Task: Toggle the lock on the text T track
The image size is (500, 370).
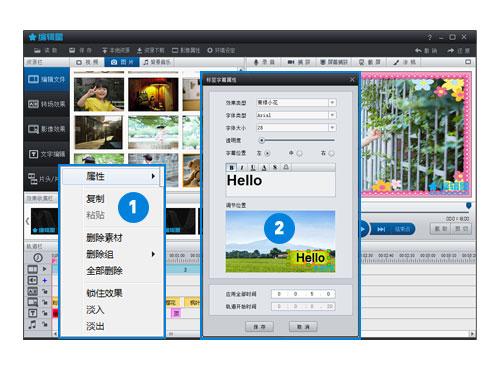Action: point(45,313)
